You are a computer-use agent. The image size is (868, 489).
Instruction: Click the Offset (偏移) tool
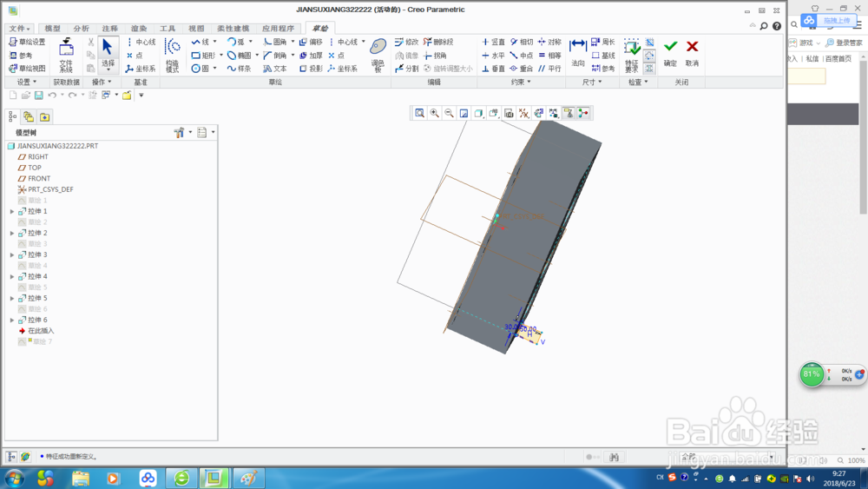pyautogui.click(x=311, y=42)
